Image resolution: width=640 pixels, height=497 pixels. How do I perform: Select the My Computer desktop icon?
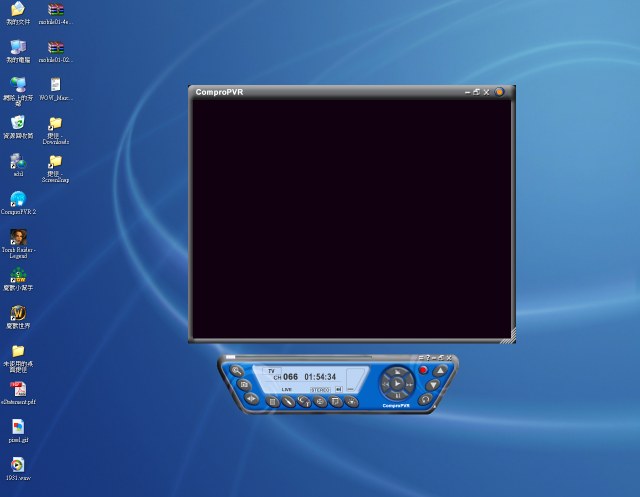pyautogui.click(x=18, y=51)
